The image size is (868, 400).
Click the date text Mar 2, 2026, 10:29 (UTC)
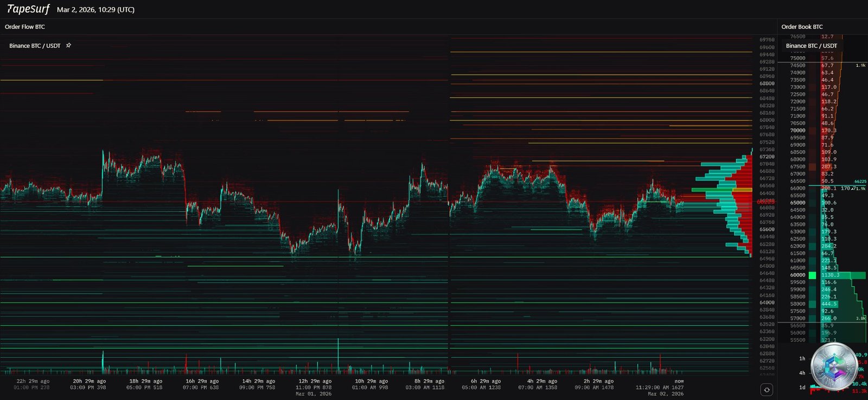tap(95, 10)
